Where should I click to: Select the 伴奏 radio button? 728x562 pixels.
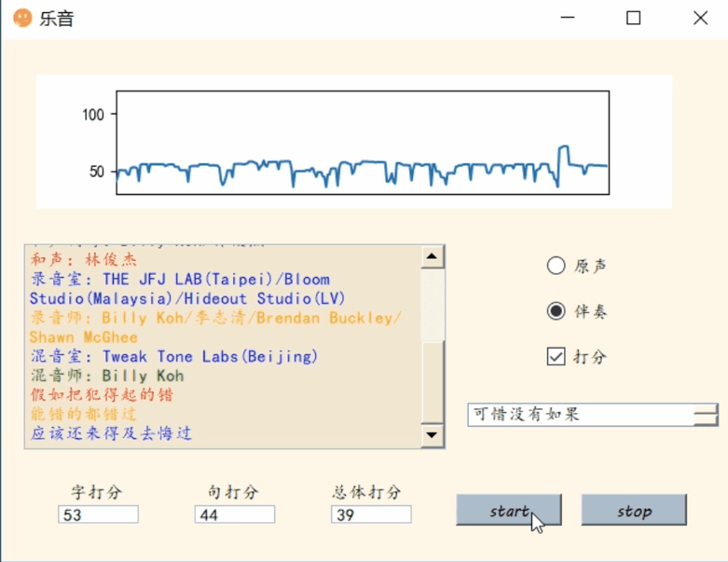[556, 311]
